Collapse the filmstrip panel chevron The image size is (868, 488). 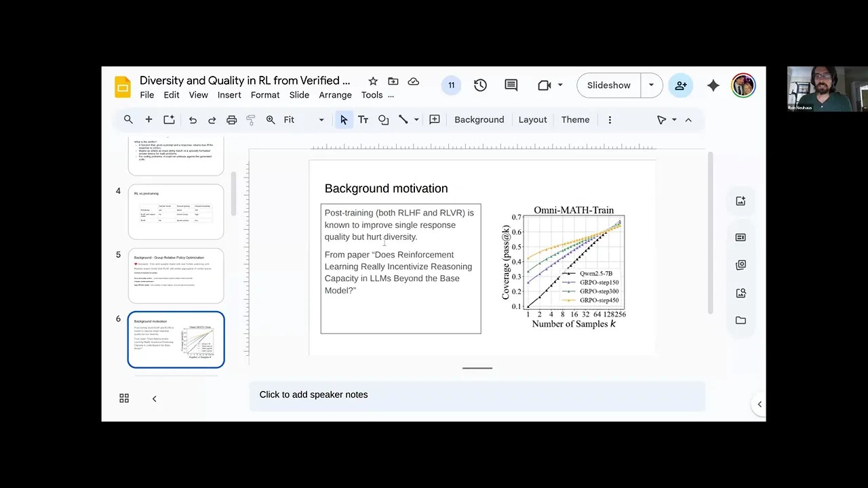pos(154,399)
